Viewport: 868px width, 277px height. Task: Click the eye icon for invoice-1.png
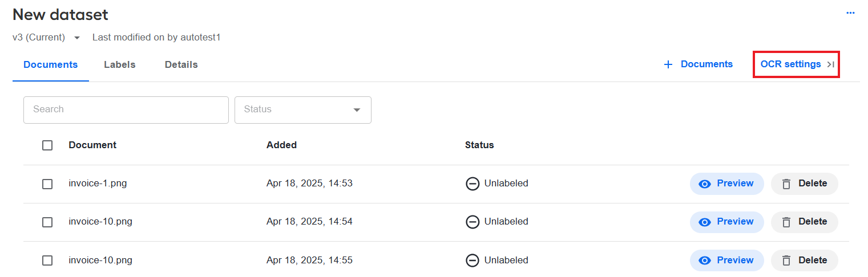pyautogui.click(x=705, y=184)
